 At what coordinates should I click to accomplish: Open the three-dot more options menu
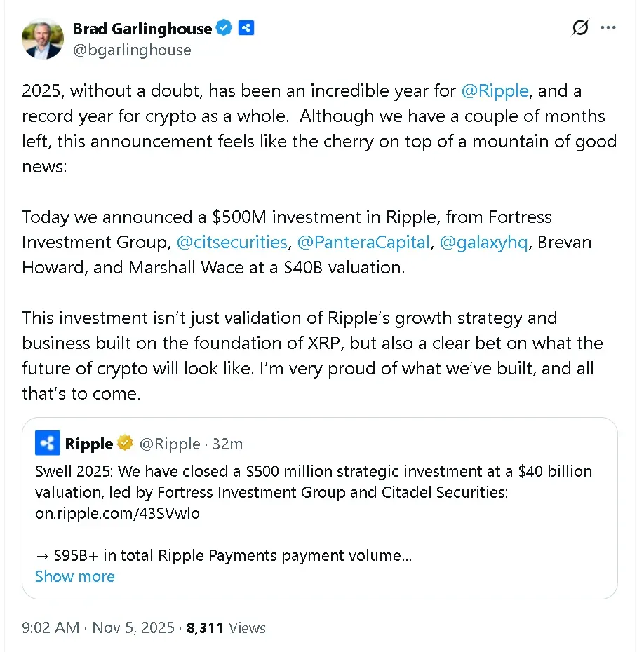click(608, 29)
